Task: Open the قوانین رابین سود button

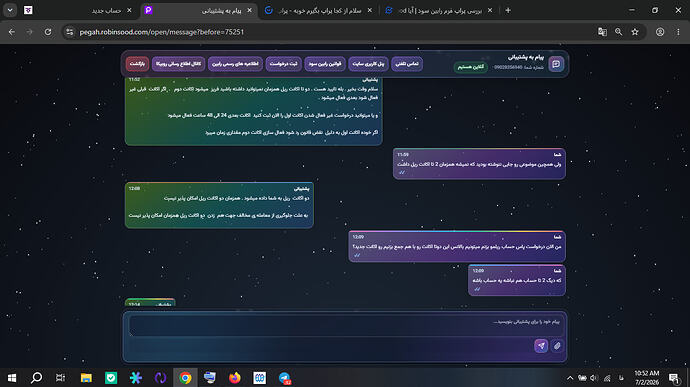Action: tap(325, 64)
